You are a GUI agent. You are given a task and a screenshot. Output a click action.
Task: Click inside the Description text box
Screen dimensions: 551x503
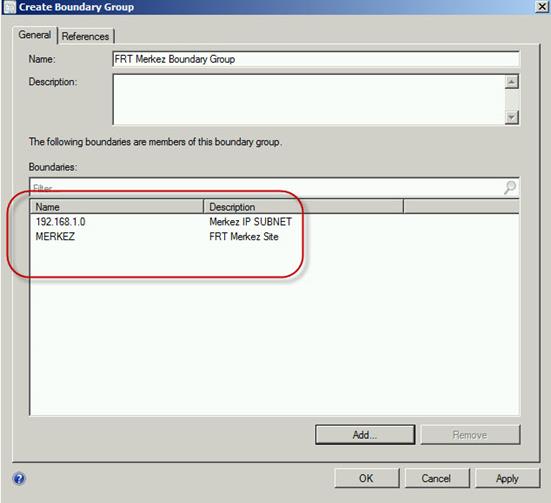coord(309,99)
